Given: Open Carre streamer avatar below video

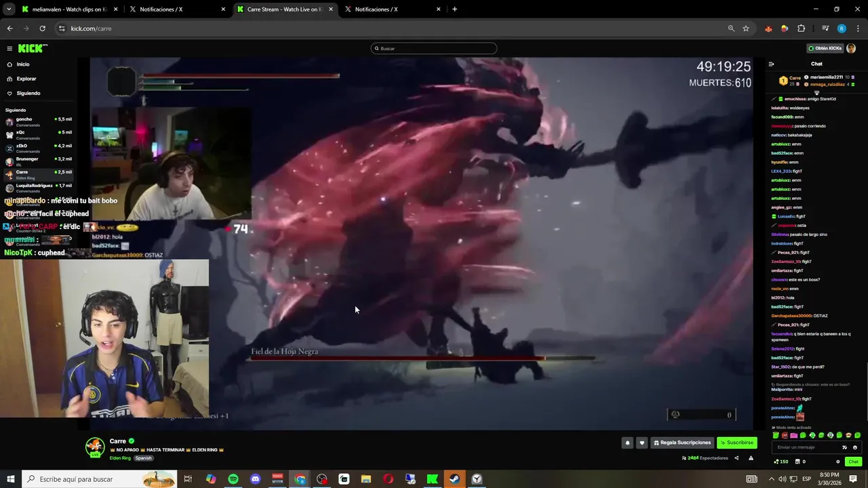Looking at the screenshot, I should tap(95, 447).
